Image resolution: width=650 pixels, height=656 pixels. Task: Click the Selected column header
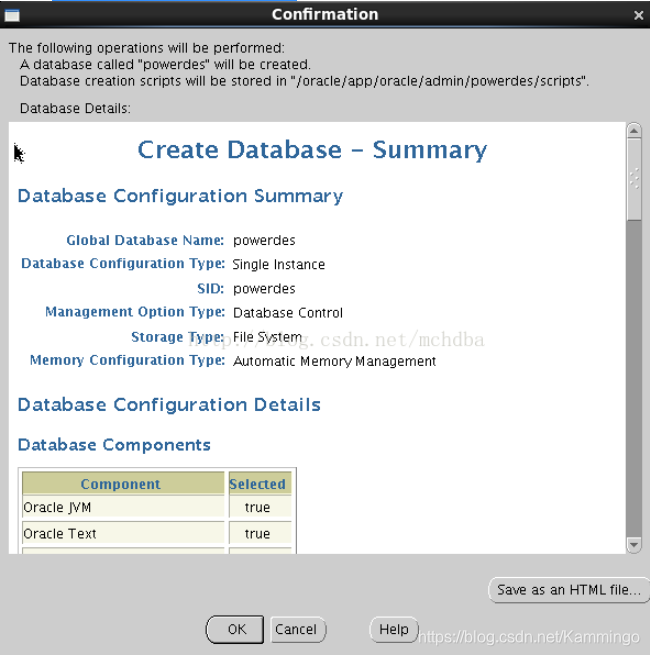pyautogui.click(x=260, y=484)
